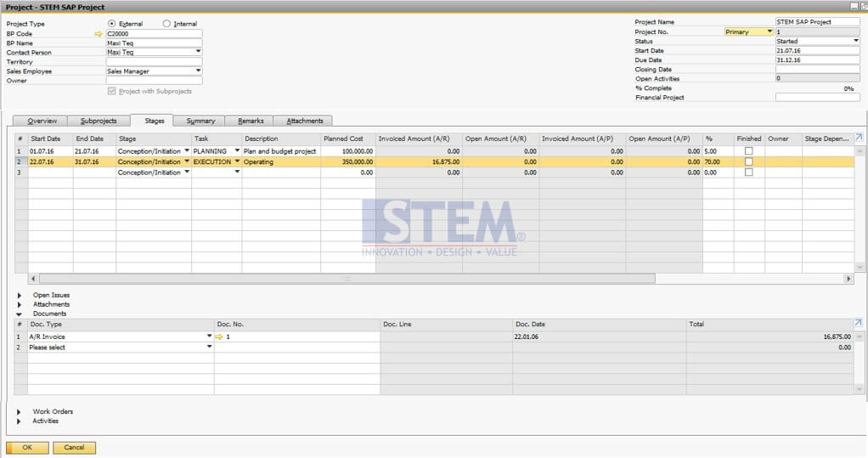Viewport: 868px width, 458px height.
Task: Open the EXECUTION task dropdown
Action: pos(237,161)
